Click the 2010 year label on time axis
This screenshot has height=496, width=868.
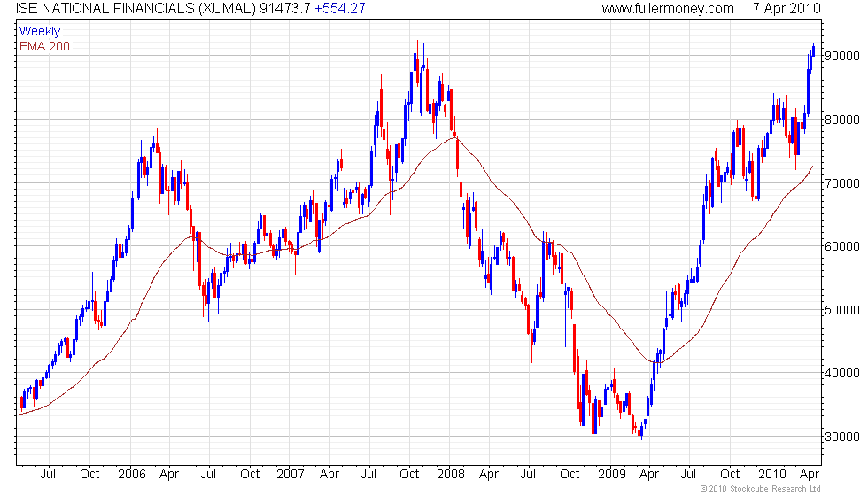[x=771, y=474]
